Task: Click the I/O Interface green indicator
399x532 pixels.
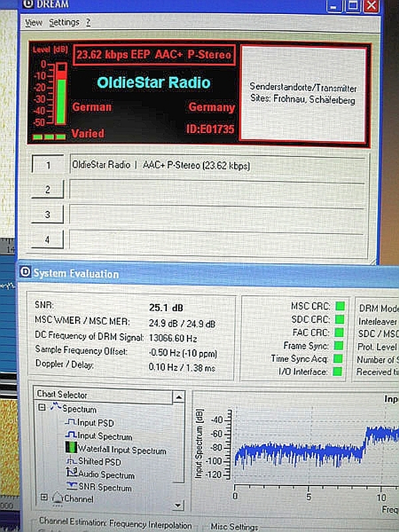Action: 337,372
